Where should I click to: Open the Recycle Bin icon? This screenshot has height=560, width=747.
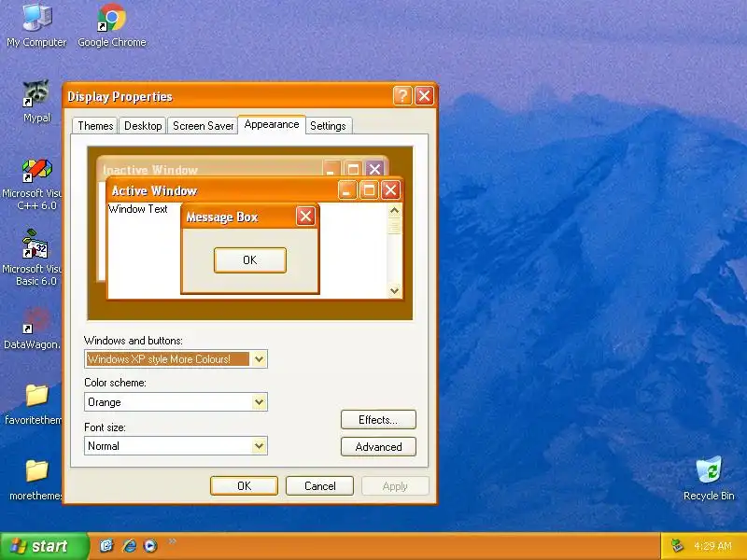click(x=709, y=479)
